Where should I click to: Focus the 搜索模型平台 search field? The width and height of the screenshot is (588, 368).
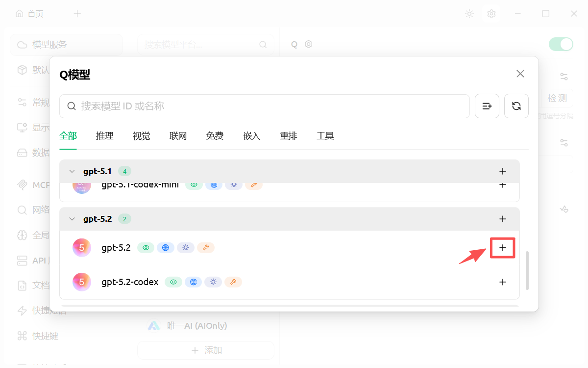tap(206, 45)
